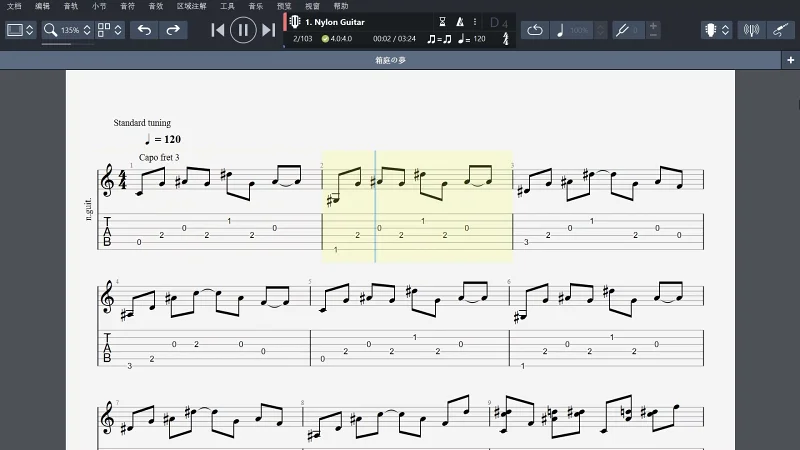Viewport: 800px width, 450px height.
Task: Click the key signature clef icon in the display
Action: coord(506,39)
